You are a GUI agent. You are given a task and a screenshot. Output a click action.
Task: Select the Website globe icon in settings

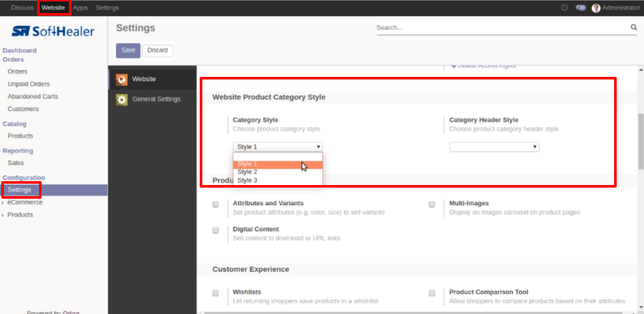tap(122, 79)
